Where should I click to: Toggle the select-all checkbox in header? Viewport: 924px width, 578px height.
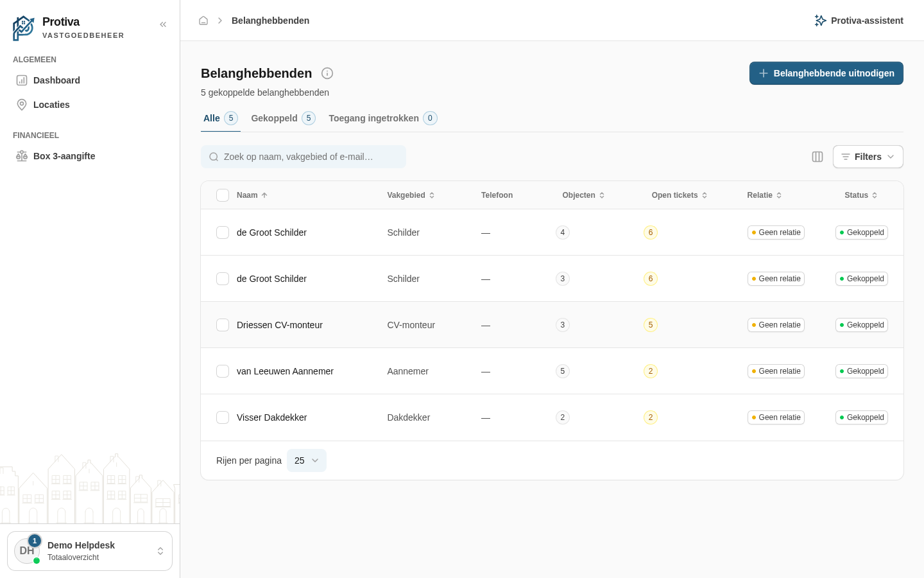223,195
